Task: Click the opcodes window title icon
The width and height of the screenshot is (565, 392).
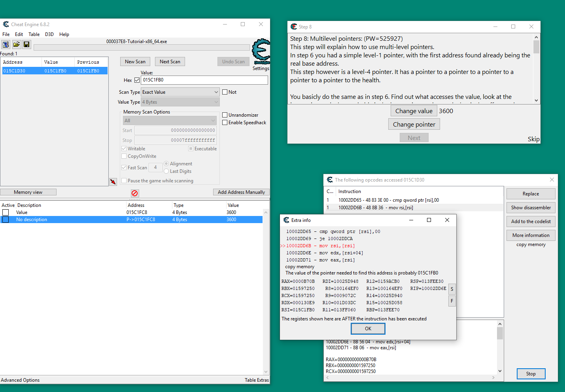Action: 330,180
